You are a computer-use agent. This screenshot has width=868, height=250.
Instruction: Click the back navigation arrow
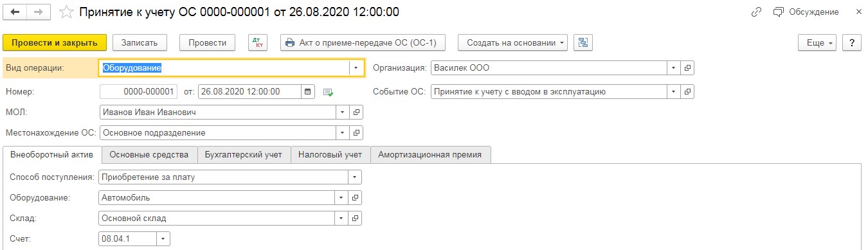[x=15, y=12]
